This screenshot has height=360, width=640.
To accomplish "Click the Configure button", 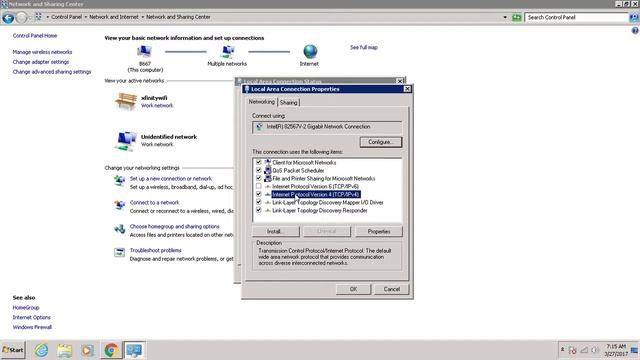I will pyautogui.click(x=380, y=142).
